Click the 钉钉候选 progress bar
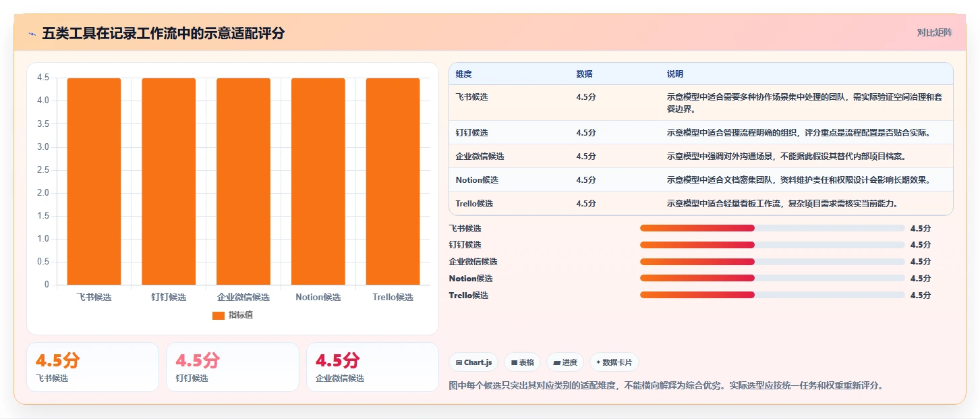This screenshot has height=419, width=980. click(x=772, y=245)
